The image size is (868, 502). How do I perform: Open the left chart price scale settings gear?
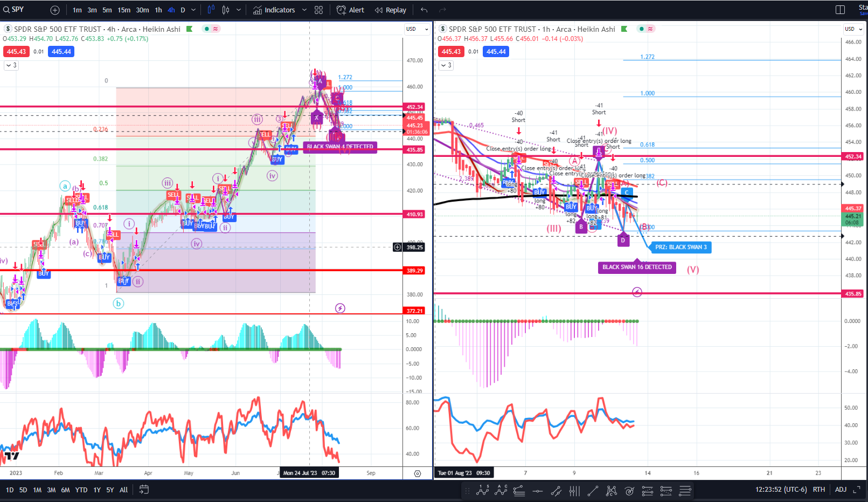418,473
